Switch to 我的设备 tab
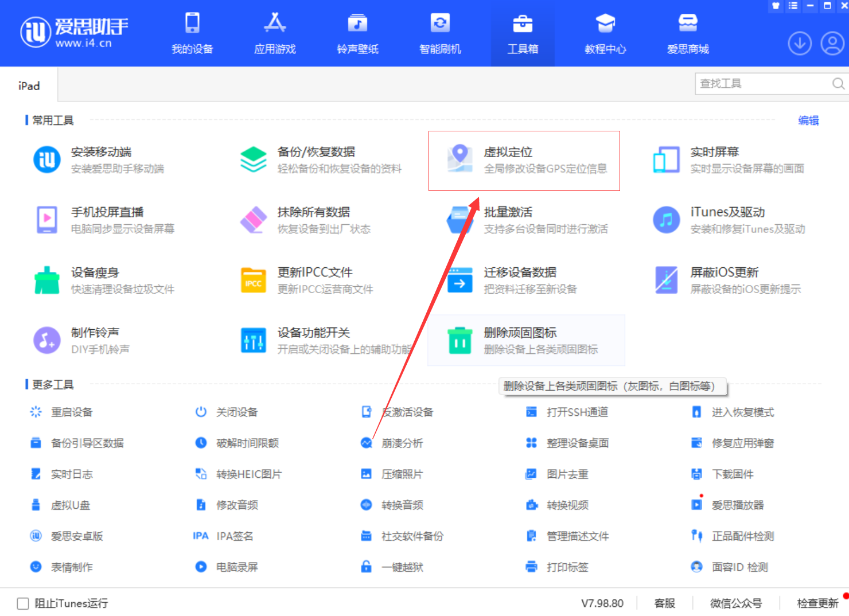The image size is (849, 616). point(192,33)
